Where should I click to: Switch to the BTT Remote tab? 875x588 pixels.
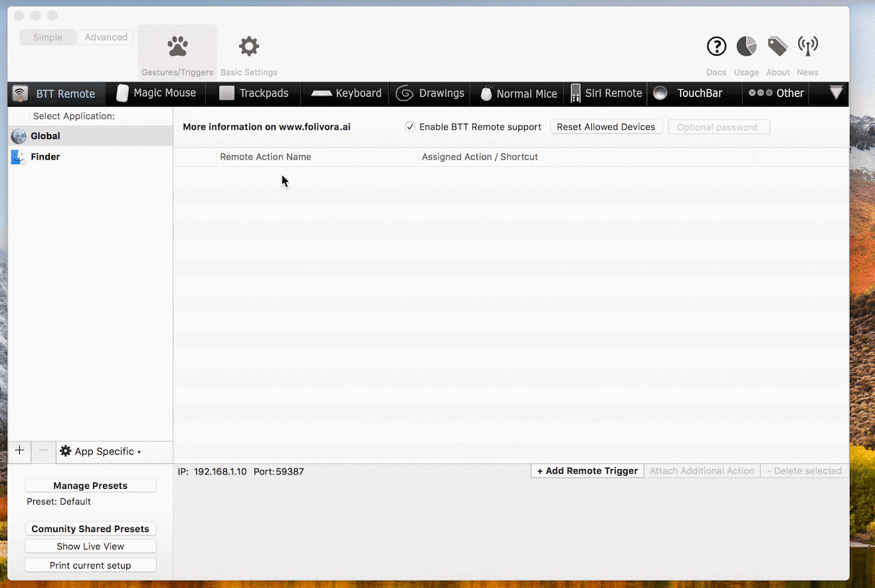tap(56, 94)
